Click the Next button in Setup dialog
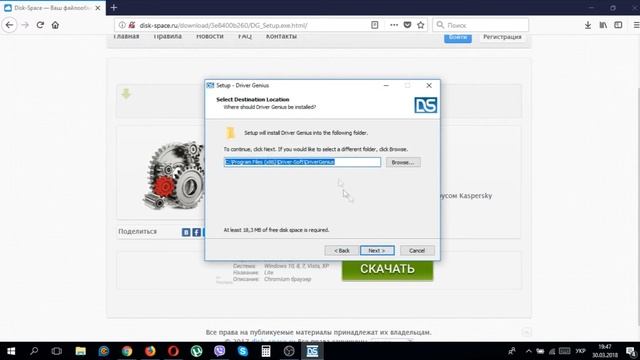Image resolution: width=640 pixels, height=360 pixels. click(377, 250)
